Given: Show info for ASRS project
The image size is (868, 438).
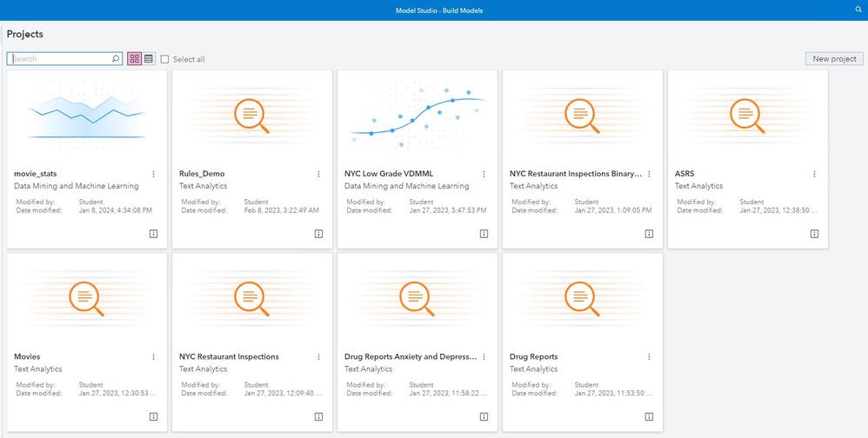Looking at the screenshot, I should tap(815, 234).
